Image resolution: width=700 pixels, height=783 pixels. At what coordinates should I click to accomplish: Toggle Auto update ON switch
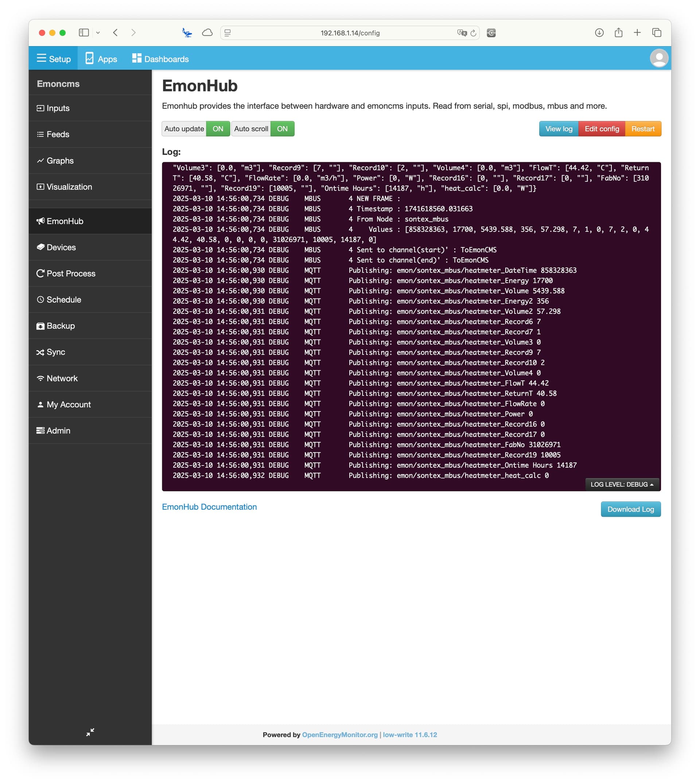(x=218, y=128)
